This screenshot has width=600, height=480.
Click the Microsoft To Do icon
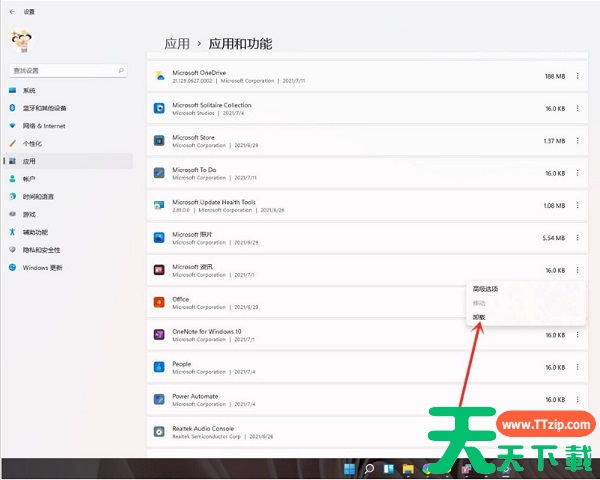[x=159, y=173]
